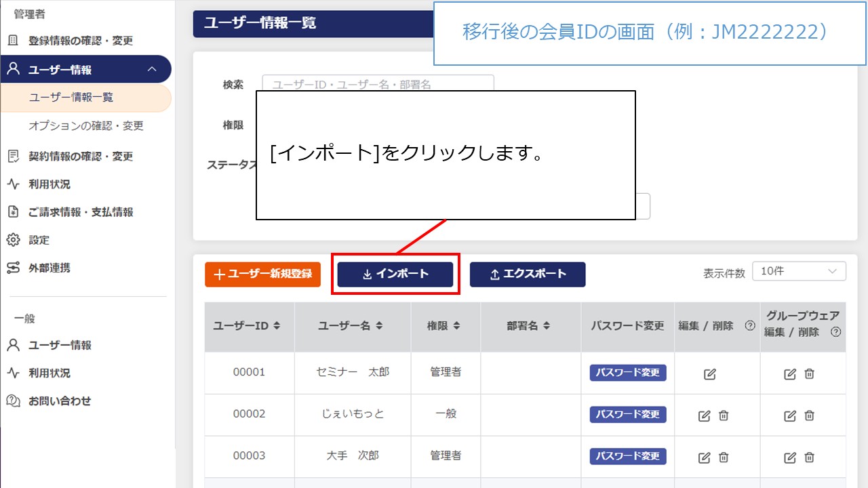Sort table by ユーザー名 column
The width and height of the screenshot is (868, 488).
tap(379, 326)
